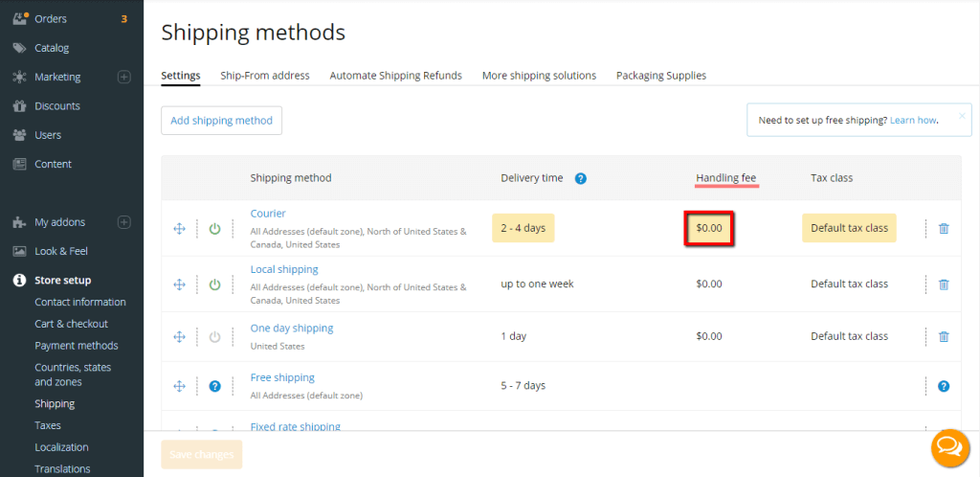Click the Marketing icon in sidebar

pyautogui.click(x=20, y=77)
